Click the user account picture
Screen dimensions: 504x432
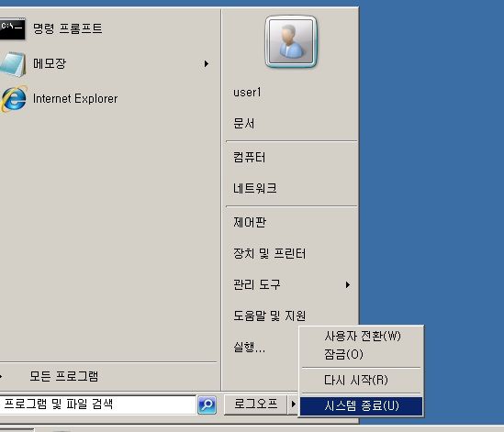coord(291,41)
